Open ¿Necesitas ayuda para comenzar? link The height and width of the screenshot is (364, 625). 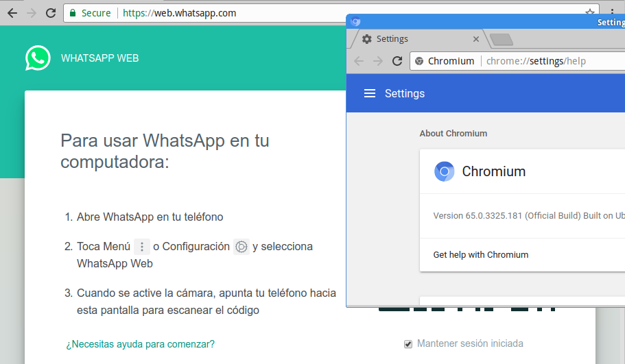click(x=141, y=344)
